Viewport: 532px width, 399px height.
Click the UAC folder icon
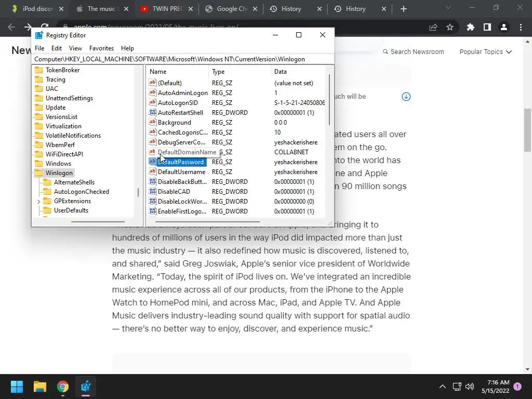click(39, 88)
